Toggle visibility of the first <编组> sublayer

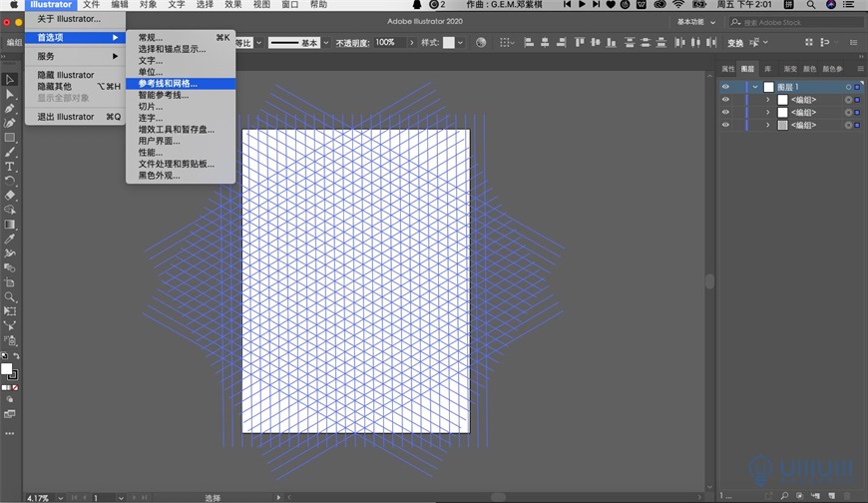coord(725,100)
